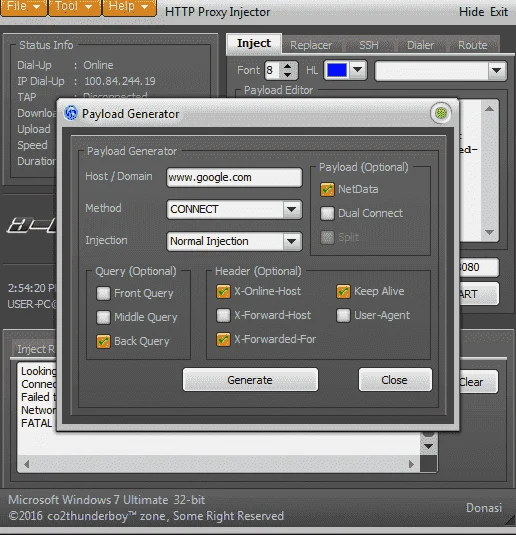Open the Help menu
This screenshot has width=516, height=535.
[x=129, y=7]
